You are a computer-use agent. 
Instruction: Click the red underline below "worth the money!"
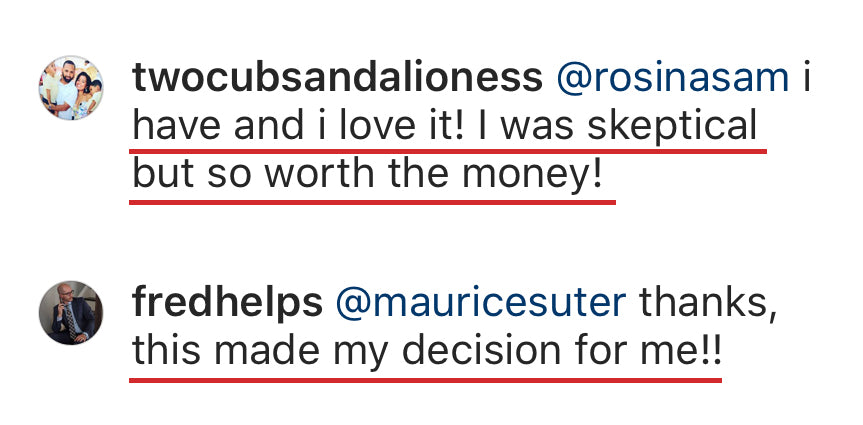coord(372,200)
